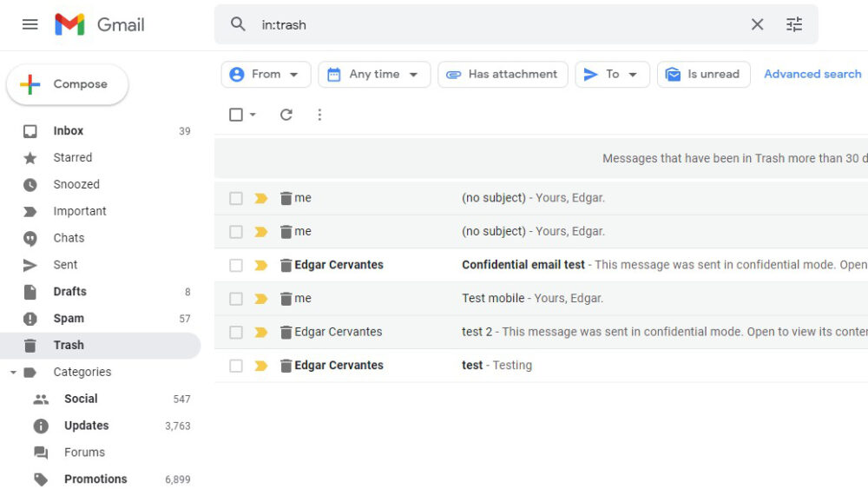868x489 pixels.
Task: Click the Compose button
Action: pos(68,84)
